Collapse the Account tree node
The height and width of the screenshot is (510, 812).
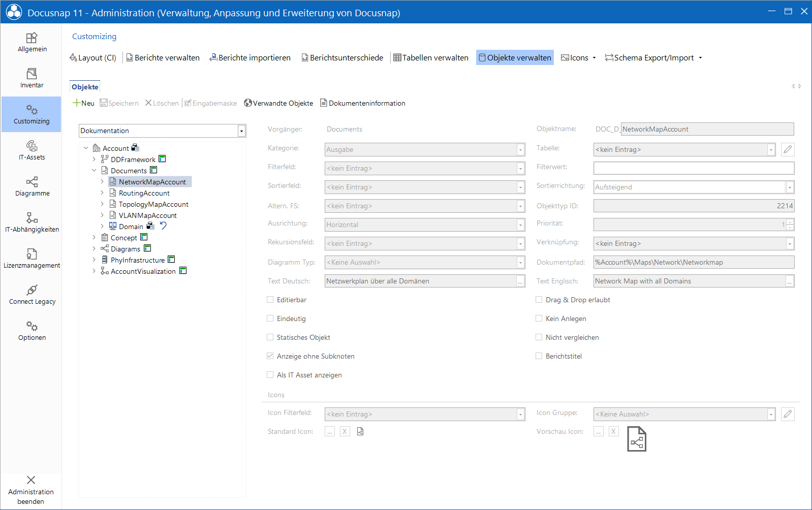pos(86,148)
